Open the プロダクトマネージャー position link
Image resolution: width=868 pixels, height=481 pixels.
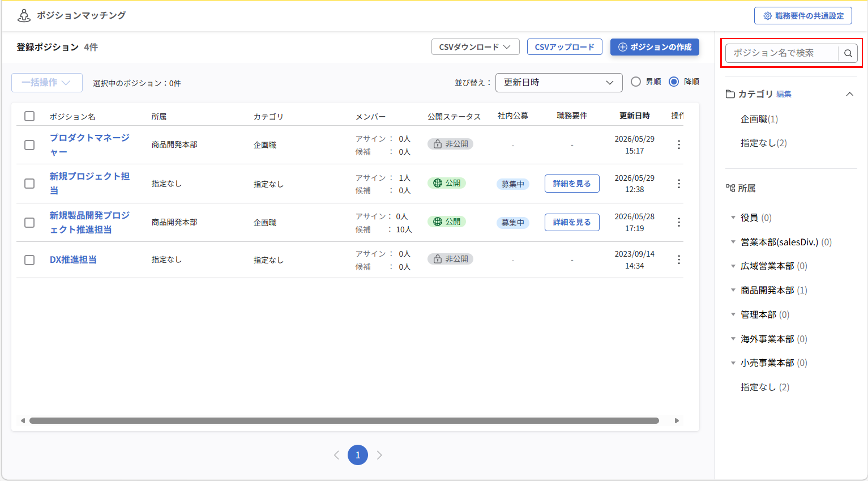(89, 145)
